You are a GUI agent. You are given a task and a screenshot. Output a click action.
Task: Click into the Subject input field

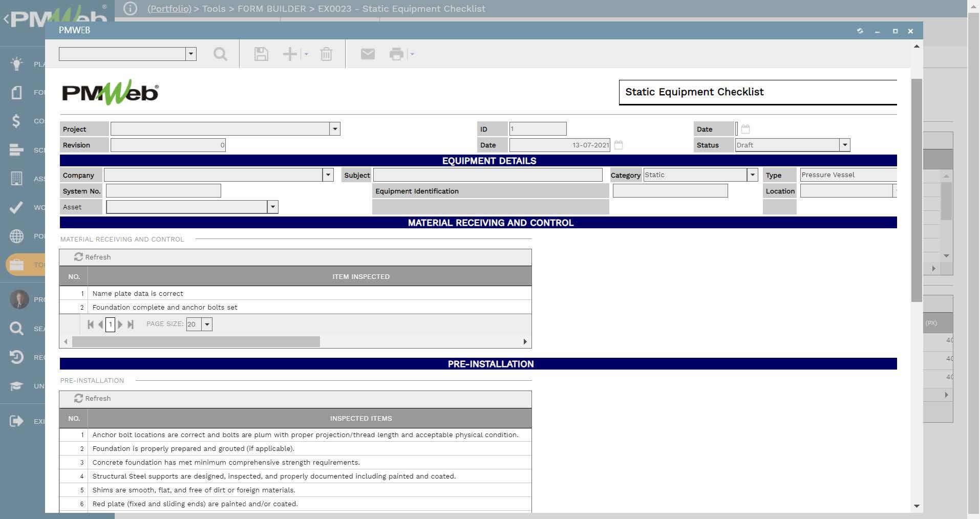tap(487, 175)
